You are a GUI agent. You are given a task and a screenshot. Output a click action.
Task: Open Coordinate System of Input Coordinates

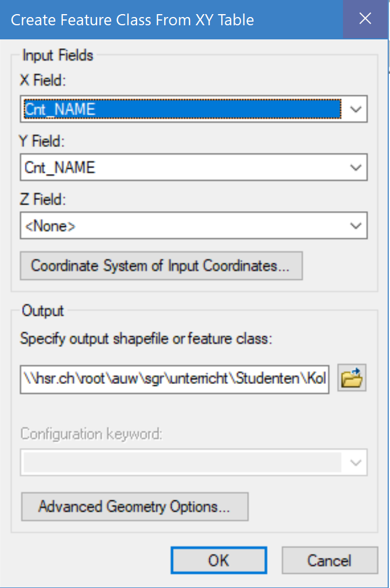(161, 266)
